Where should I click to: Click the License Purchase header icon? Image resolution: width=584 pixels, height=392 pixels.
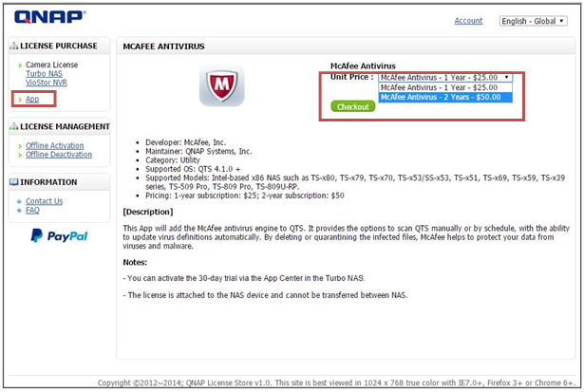coord(14,46)
